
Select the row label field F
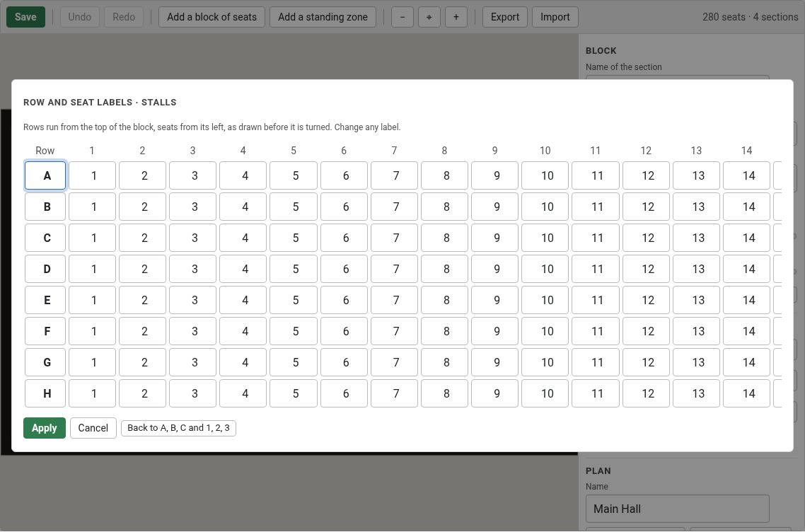pos(45,331)
